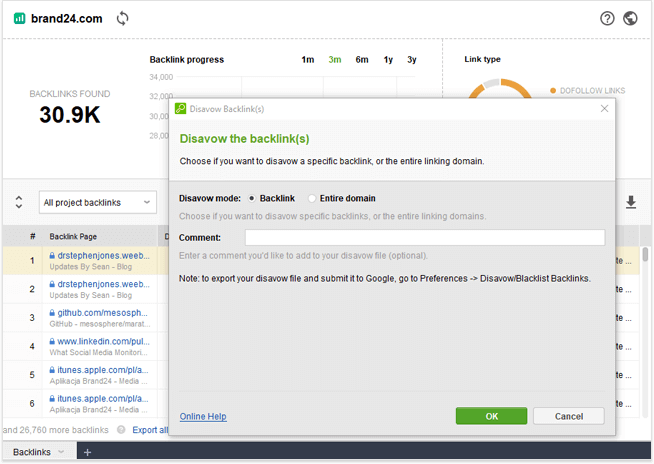Viewport: 654px width, 464px height.
Task: Switch chart range to 3m
Action: pos(335,60)
